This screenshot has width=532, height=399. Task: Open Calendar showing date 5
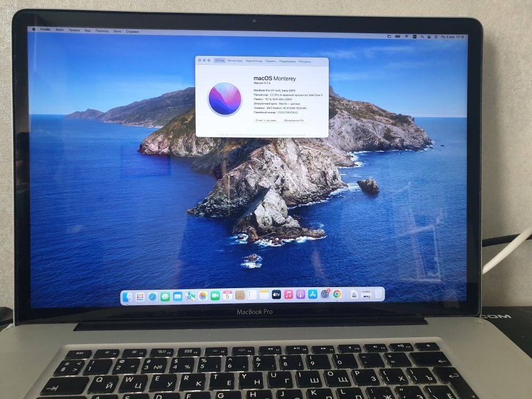pos(227,296)
